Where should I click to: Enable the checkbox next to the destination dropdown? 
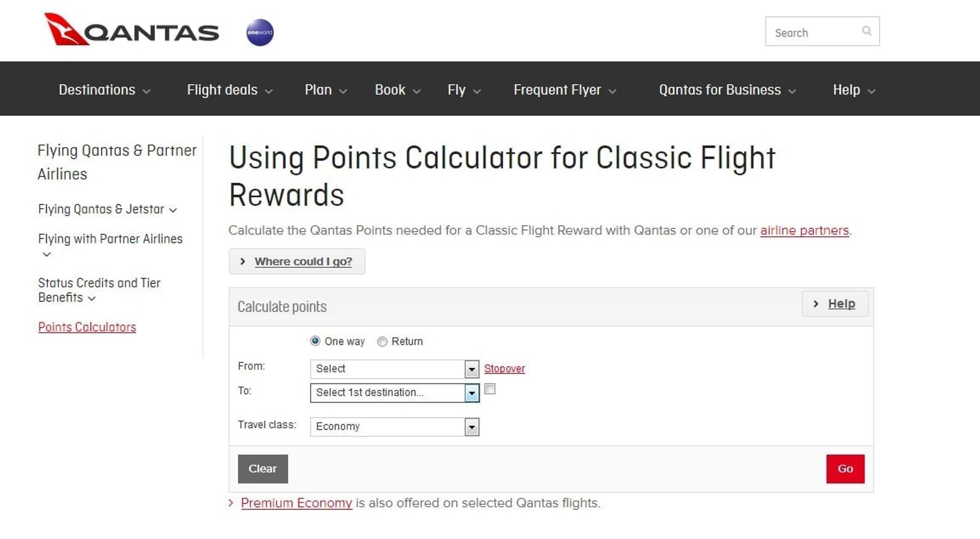tap(490, 389)
